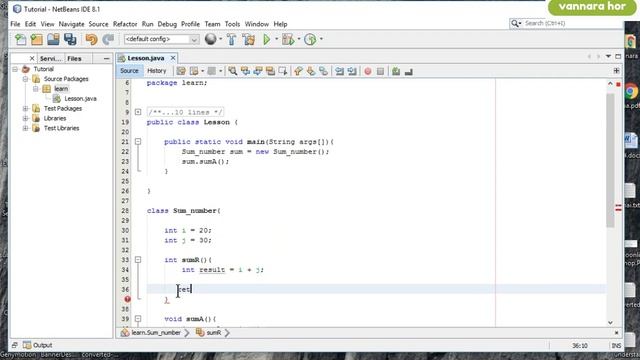
Task: Toggle the Rectangular Selection icon
Action: [283, 71]
